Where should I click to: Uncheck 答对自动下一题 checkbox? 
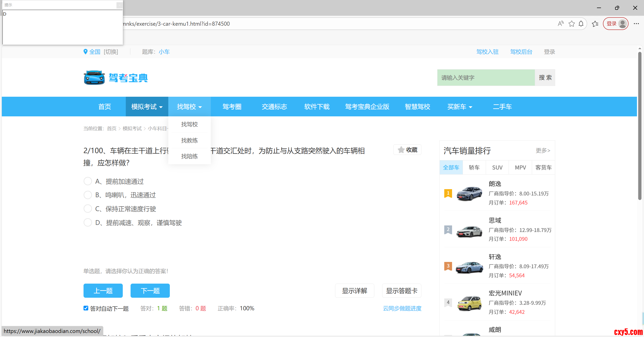coord(86,308)
